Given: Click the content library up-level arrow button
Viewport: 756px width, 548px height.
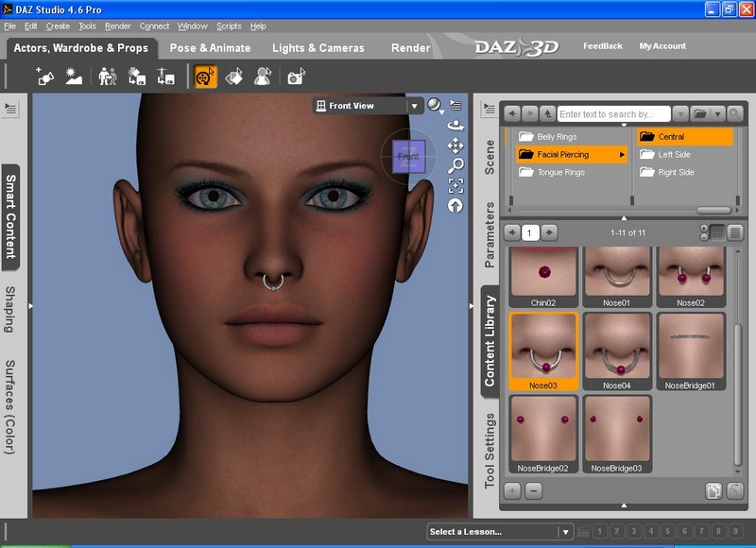Looking at the screenshot, I should pos(547,113).
